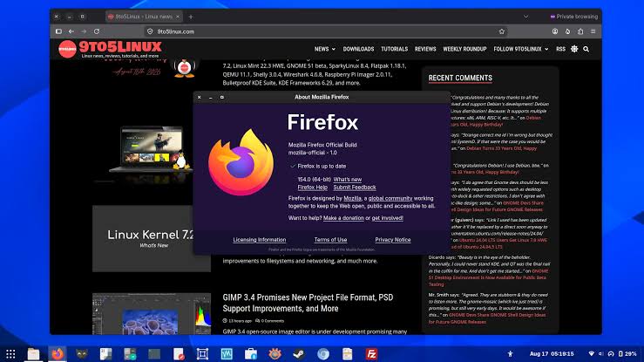Open the calculator app in taskbar
Image resolution: width=644 pixels, height=362 pixels.
pos(130,354)
